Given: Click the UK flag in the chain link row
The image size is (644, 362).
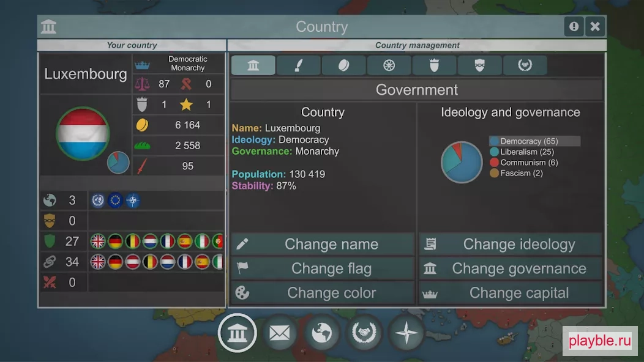Looking at the screenshot, I should [98, 262].
